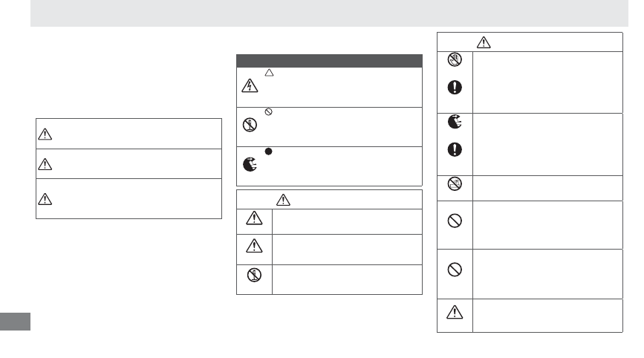This screenshot has height=358, width=644.
Task: Click the electric shock hazard triangle icon
Action: (x=250, y=86)
